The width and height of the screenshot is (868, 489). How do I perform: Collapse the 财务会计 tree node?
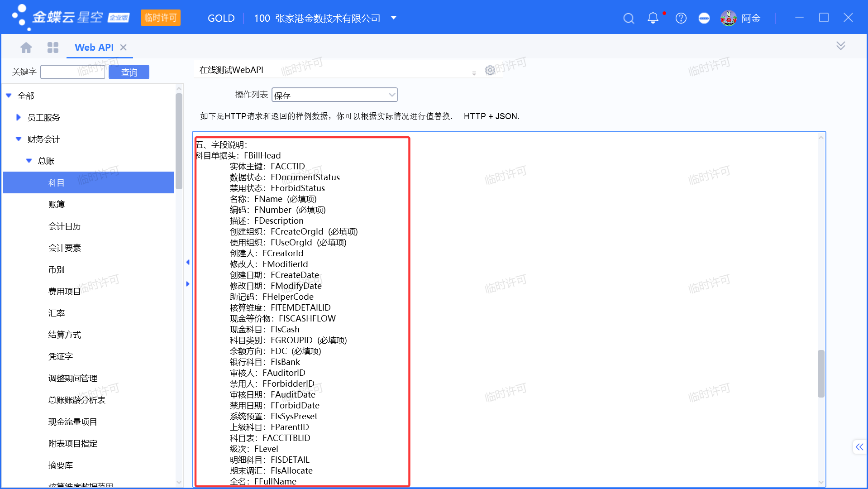tap(19, 139)
